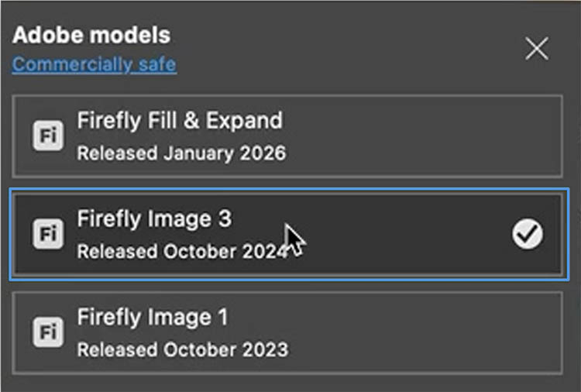This screenshot has height=392, width=581.
Task: Click the Fi icon beside Firefly Fill & Expand
Action: tap(48, 136)
